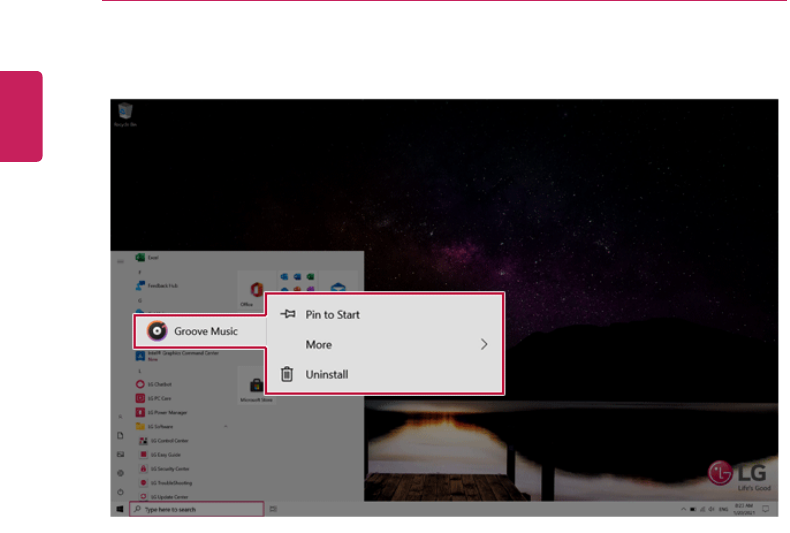This screenshot has height=533, width=790.
Task: Open the Pictures icon in Start sidebar
Action: 120,454
